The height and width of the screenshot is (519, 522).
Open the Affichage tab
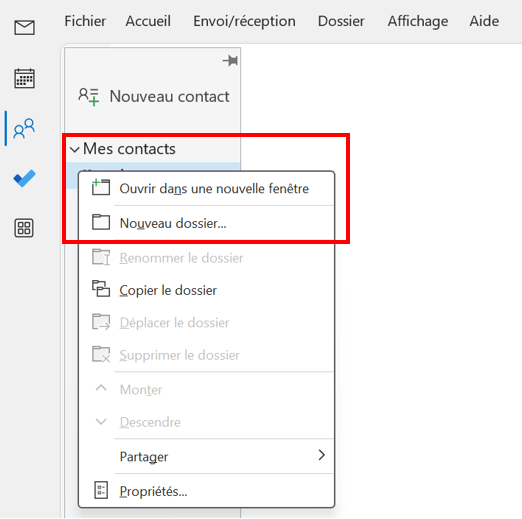pyautogui.click(x=418, y=21)
